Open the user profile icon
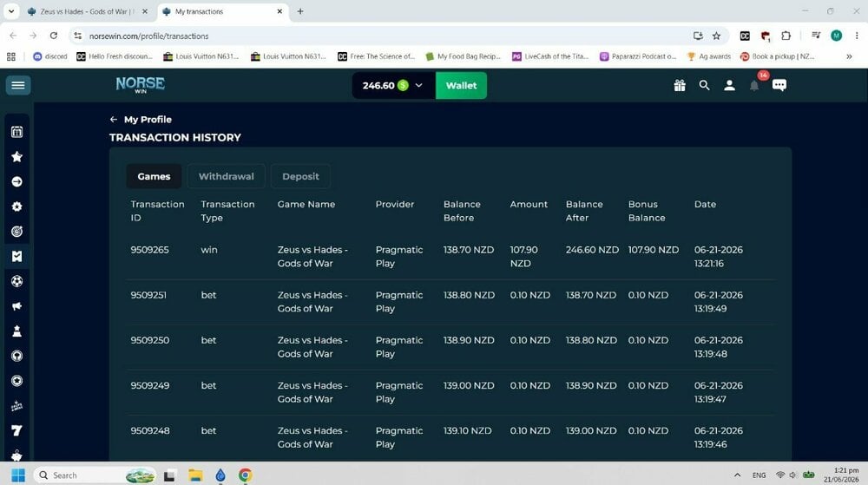868x485 pixels. (x=730, y=85)
